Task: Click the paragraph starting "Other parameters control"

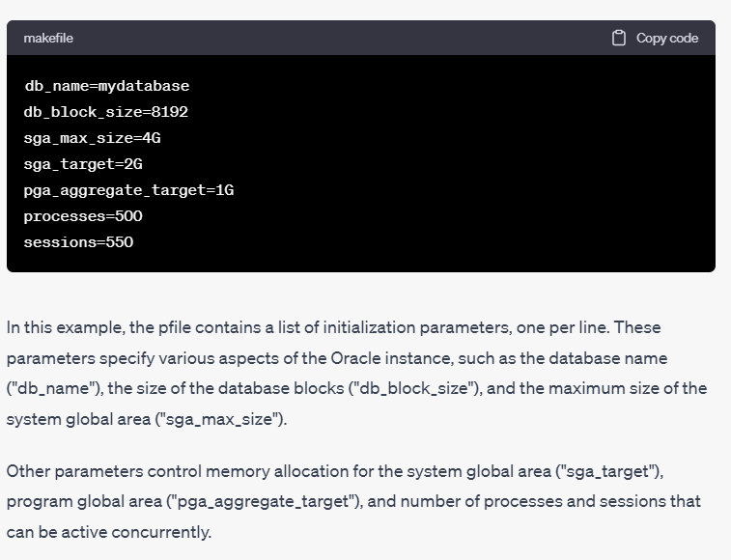Action: point(353,501)
